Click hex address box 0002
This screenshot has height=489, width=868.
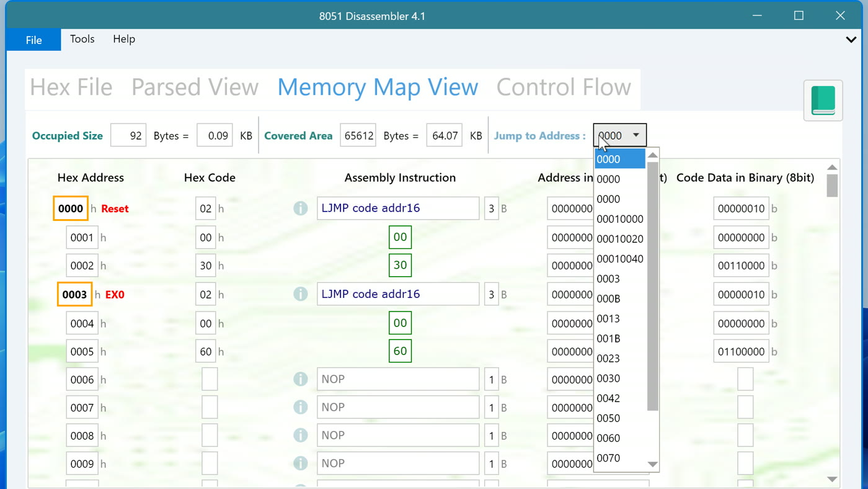pyautogui.click(x=82, y=266)
